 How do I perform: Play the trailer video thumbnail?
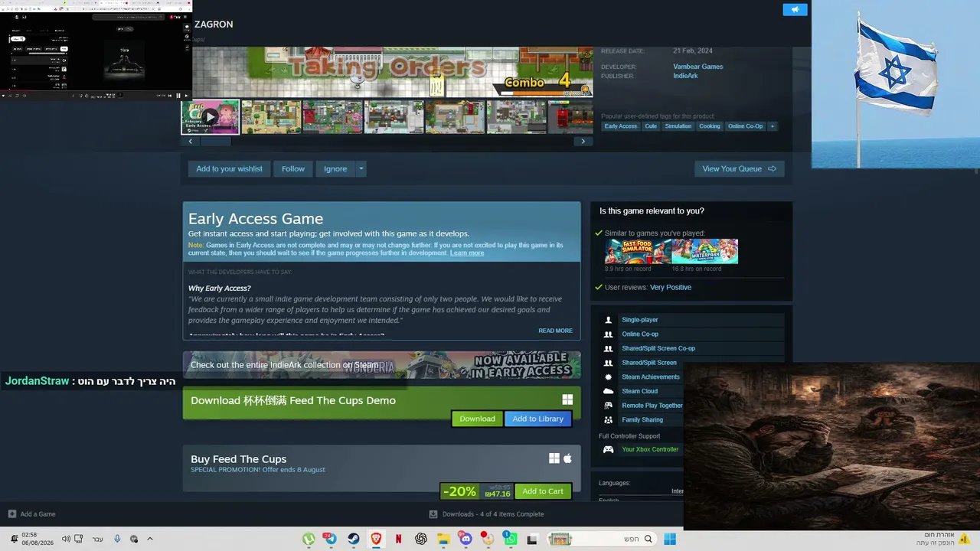coord(211,117)
